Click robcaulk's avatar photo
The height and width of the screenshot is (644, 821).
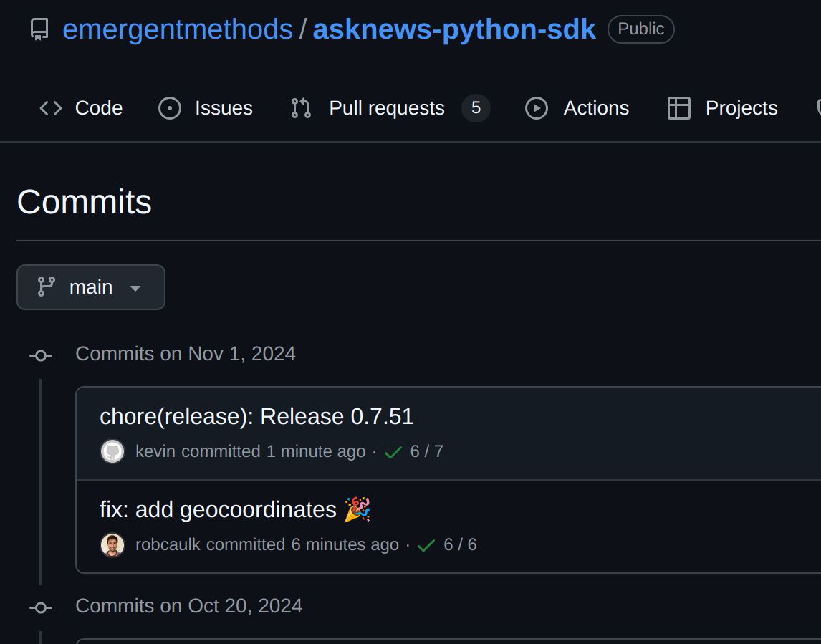click(112, 545)
